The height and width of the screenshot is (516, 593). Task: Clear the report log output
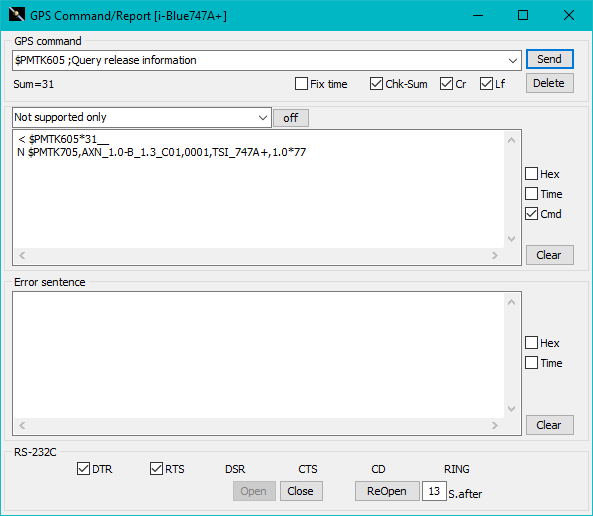[x=550, y=255]
